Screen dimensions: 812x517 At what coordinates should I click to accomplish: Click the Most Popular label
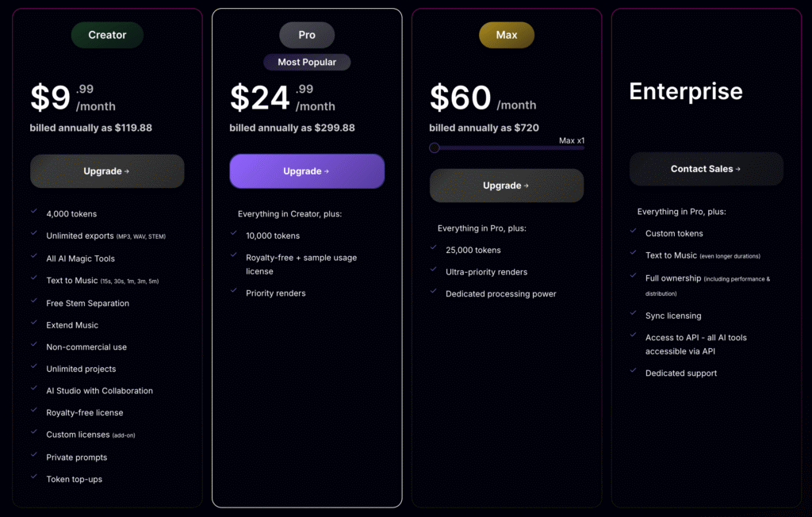pyautogui.click(x=307, y=62)
